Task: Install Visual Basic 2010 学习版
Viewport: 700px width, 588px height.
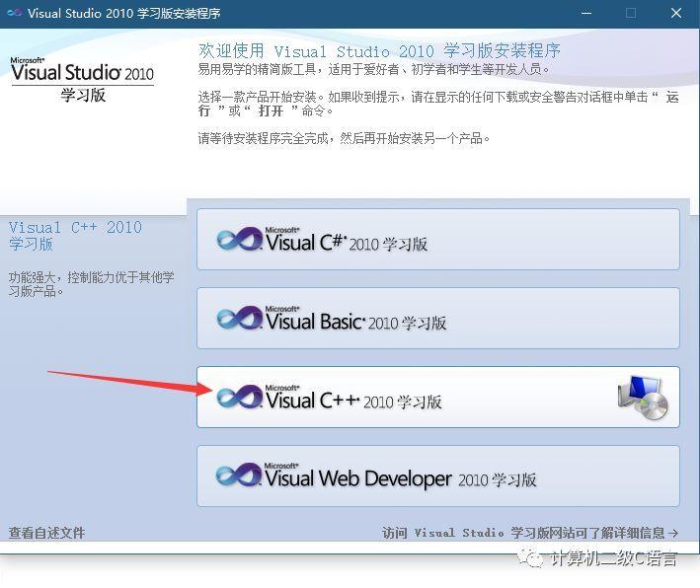Action: [x=438, y=318]
